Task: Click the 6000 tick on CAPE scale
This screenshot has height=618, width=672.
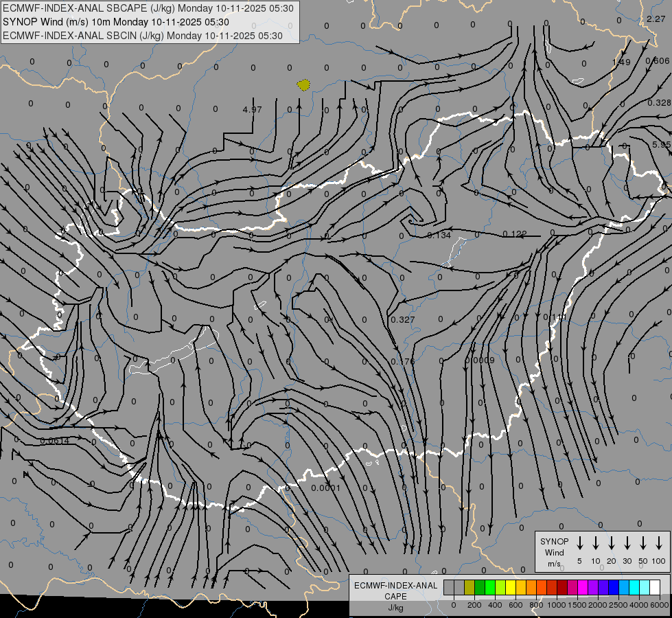Action: pyautogui.click(x=660, y=605)
